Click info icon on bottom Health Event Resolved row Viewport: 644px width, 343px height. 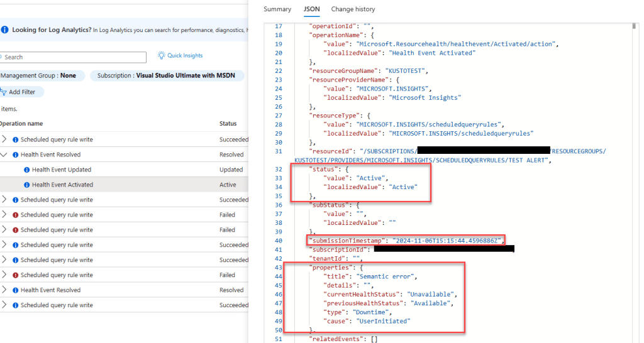[x=16, y=290]
